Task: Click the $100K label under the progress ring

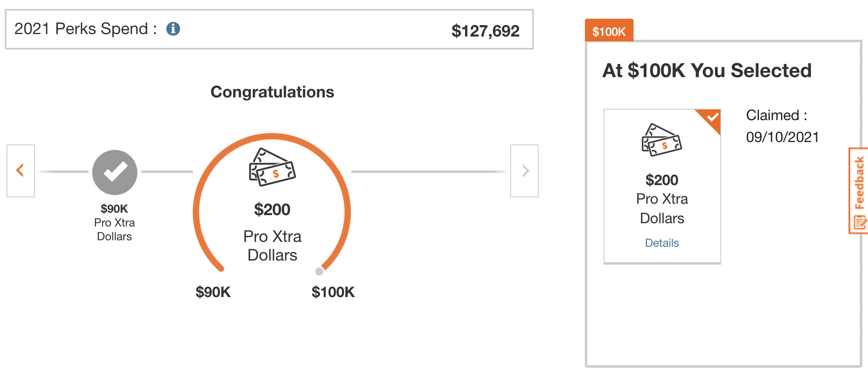Action: [x=333, y=292]
